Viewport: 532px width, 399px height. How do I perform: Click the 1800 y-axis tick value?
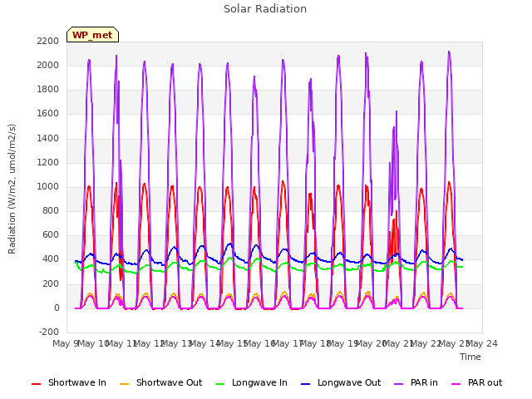(x=48, y=90)
